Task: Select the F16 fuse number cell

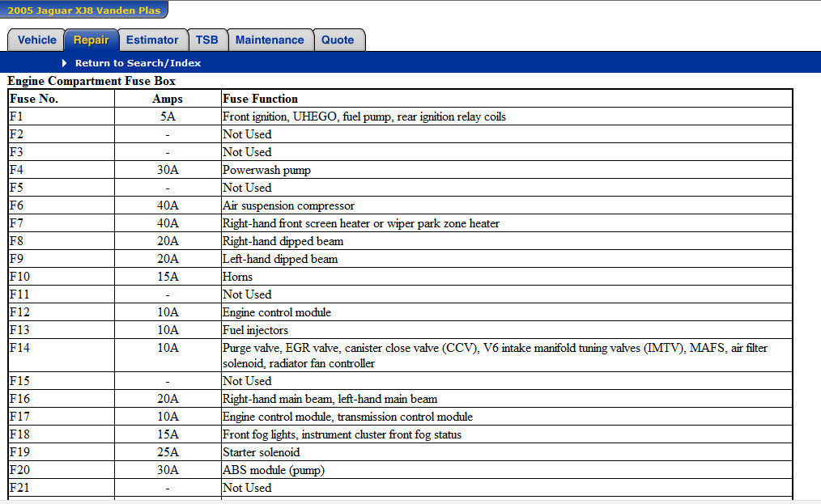Action: [62, 398]
